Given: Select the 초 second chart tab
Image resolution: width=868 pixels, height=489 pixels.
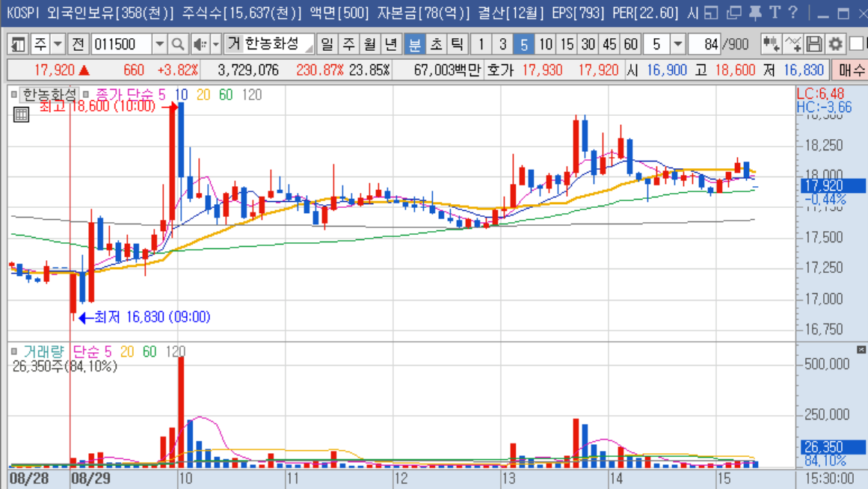Looking at the screenshot, I should point(436,44).
